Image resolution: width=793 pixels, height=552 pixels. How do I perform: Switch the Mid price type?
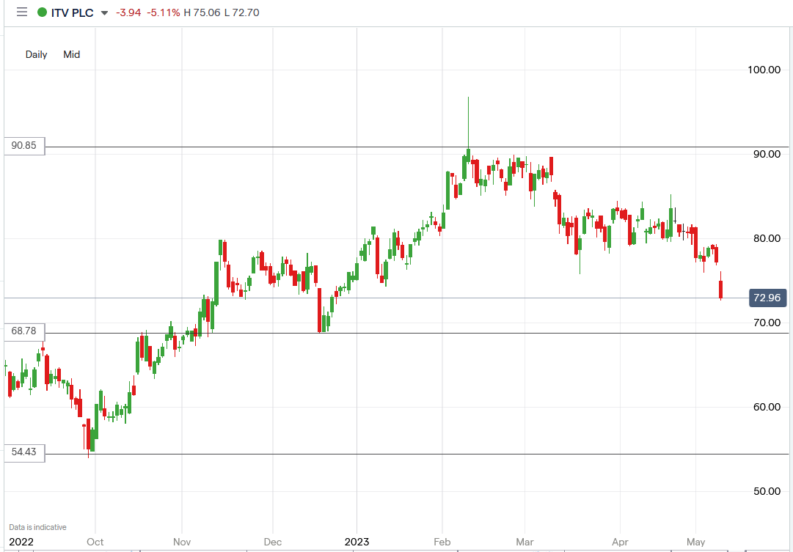(x=72, y=55)
